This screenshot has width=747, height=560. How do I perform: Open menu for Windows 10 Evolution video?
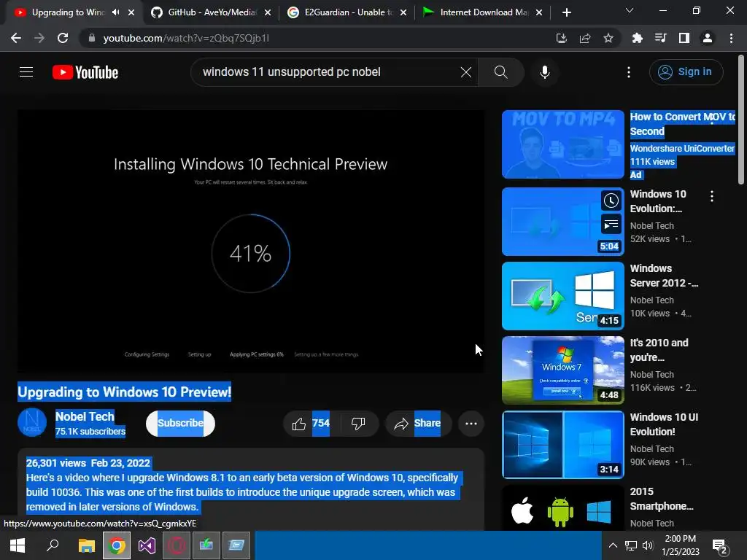coord(712,195)
